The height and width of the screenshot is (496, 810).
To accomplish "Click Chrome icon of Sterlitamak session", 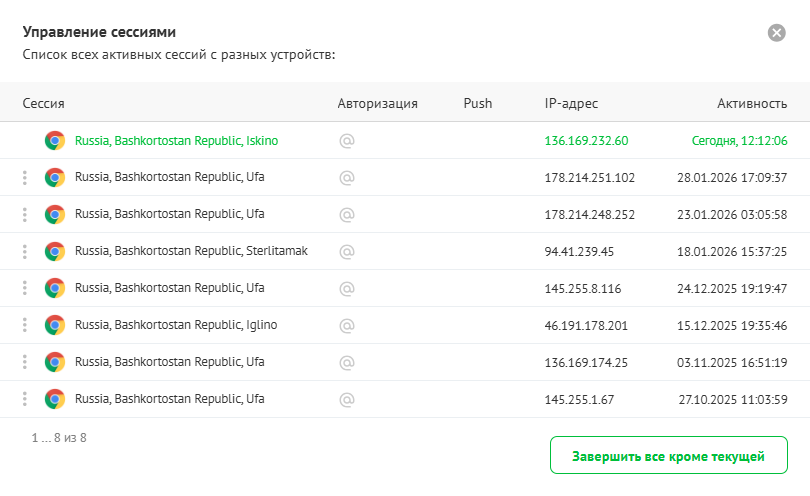I will [x=55, y=252].
